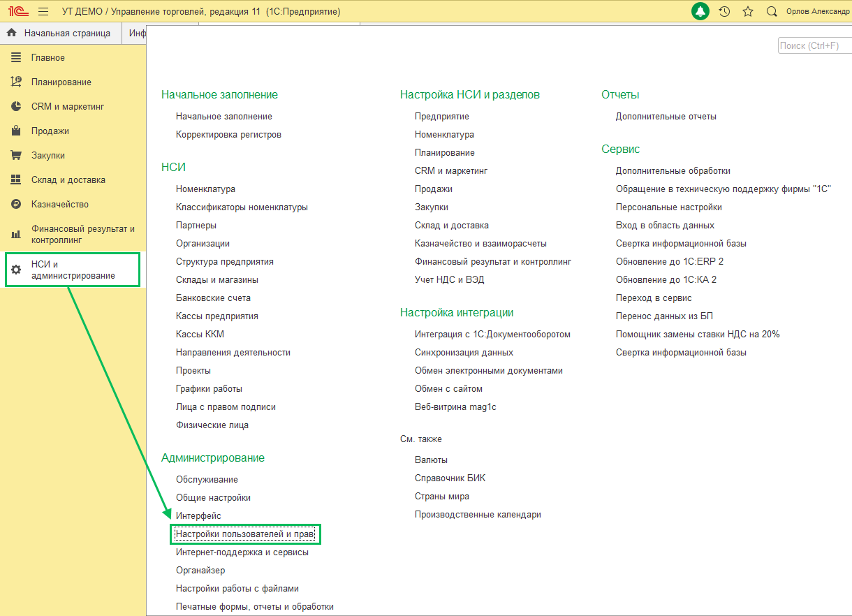The width and height of the screenshot is (852, 616).
Task: Open Обслуживание under Администрирование
Action: [207, 479]
